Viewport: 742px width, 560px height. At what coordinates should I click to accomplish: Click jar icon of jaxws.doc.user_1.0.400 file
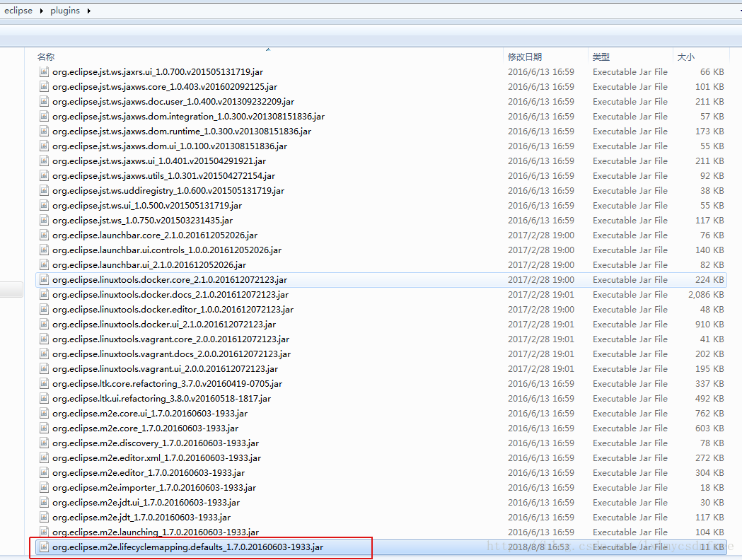[x=44, y=102]
